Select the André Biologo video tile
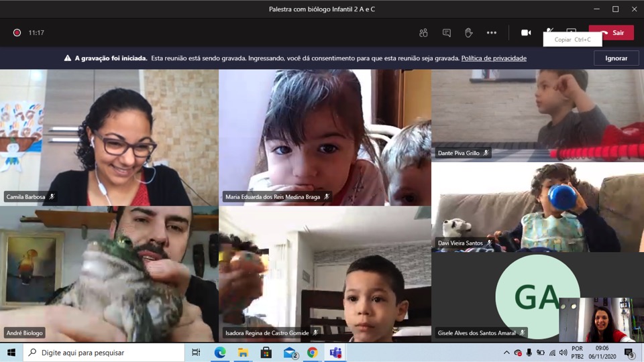Screen dimensions: 644x362 (x=109, y=274)
